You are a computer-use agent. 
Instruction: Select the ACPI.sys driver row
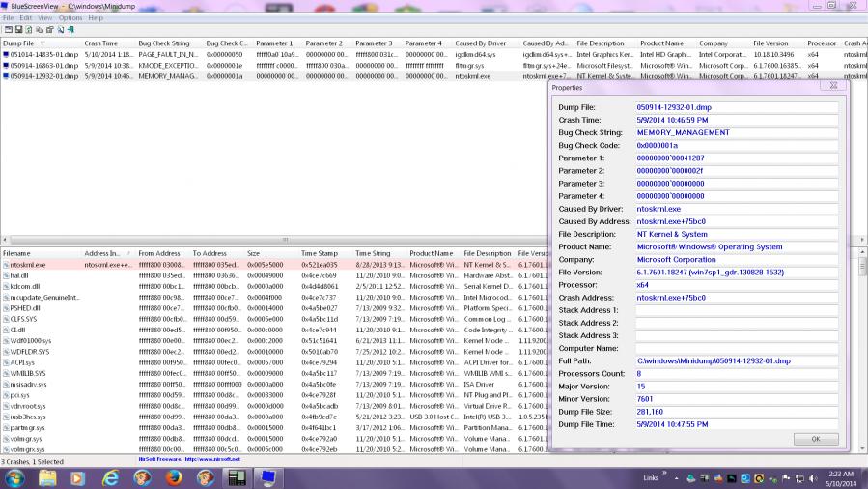click(274, 362)
